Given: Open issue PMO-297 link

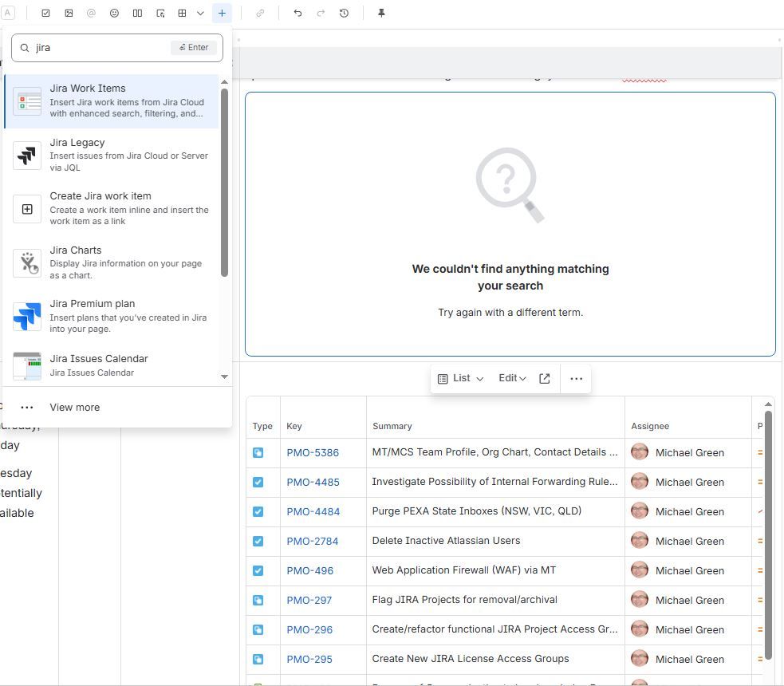Looking at the screenshot, I should [x=309, y=600].
